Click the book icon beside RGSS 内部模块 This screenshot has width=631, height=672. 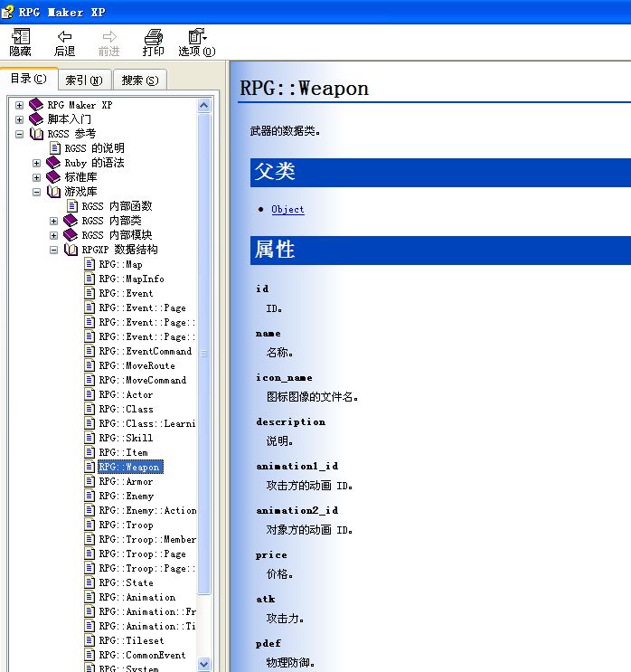click(x=71, y=235)
